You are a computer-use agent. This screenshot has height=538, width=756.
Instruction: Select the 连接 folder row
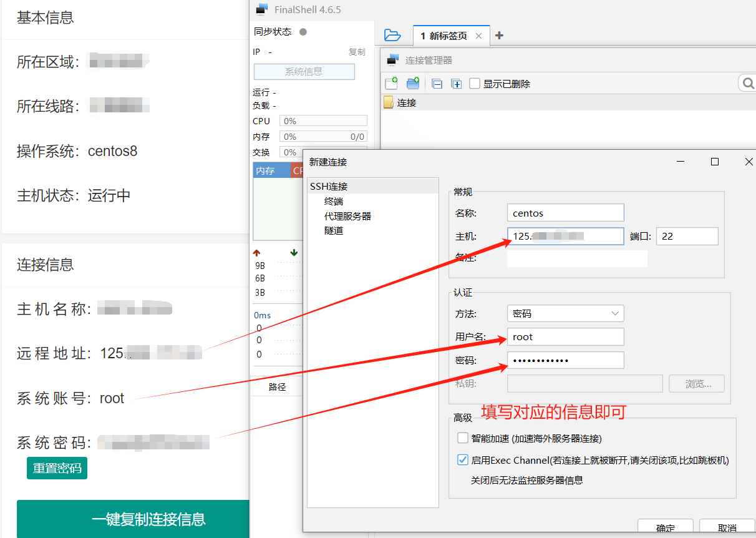click(568, 103)
